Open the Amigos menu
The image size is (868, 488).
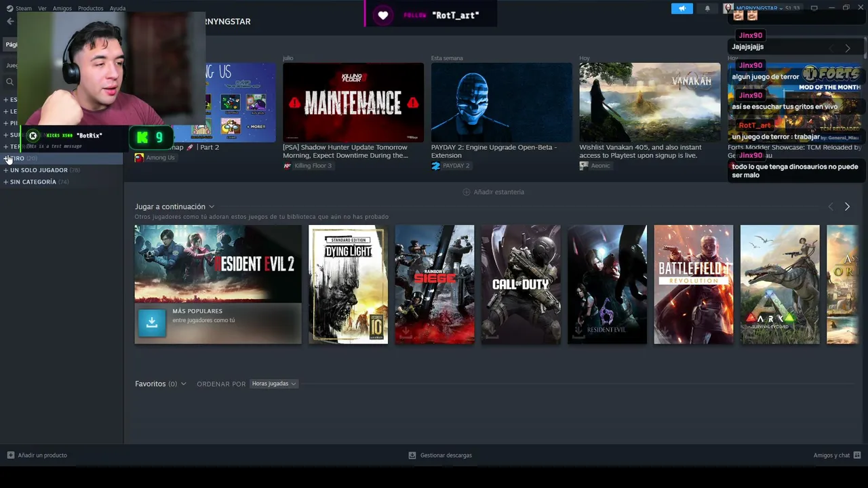[62, 8]
